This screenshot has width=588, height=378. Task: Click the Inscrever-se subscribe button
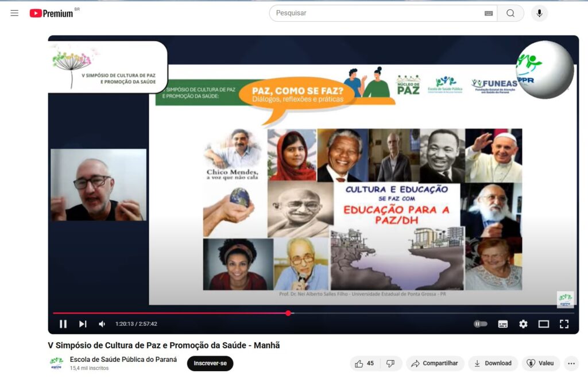tap(210, 363)
